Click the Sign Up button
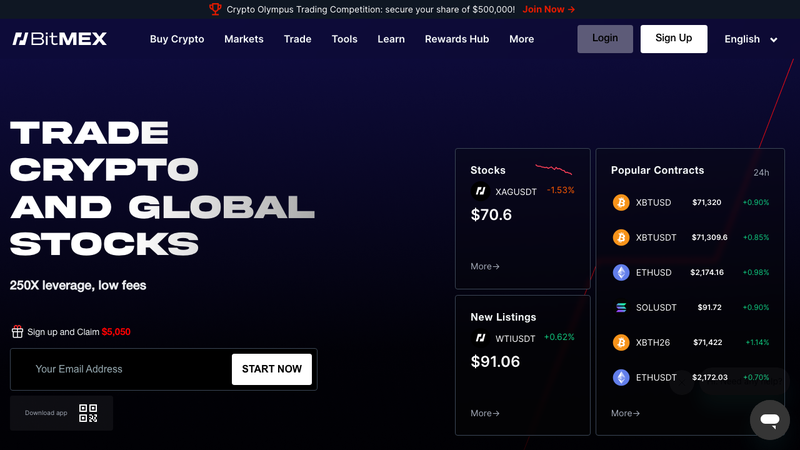800x450 pixels. (673, 39)
